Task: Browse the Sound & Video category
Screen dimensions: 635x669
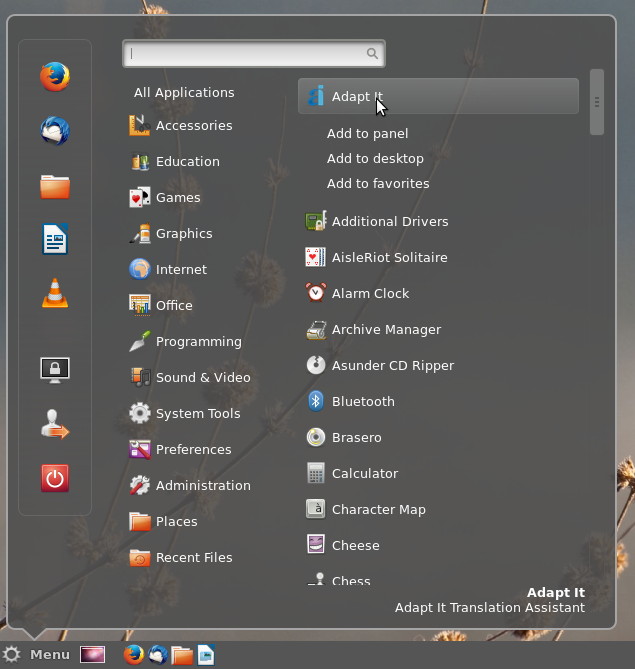Action: click(x=202, y=377)
